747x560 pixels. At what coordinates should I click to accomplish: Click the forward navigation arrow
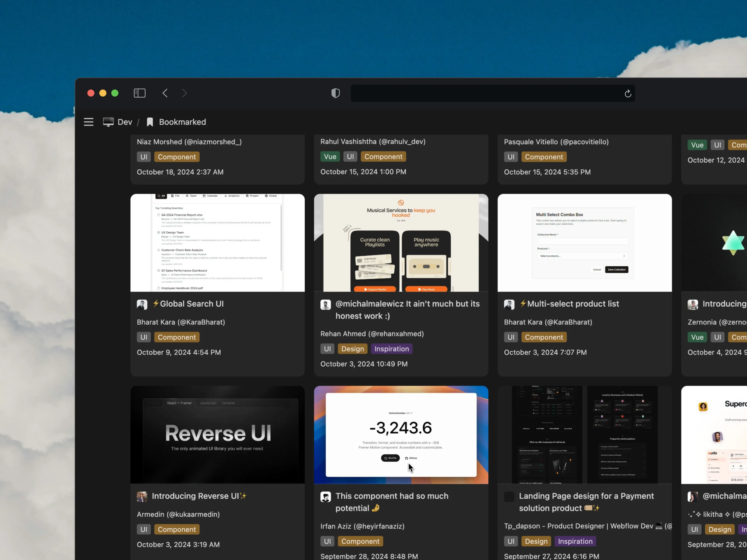[x=184, y=93]
